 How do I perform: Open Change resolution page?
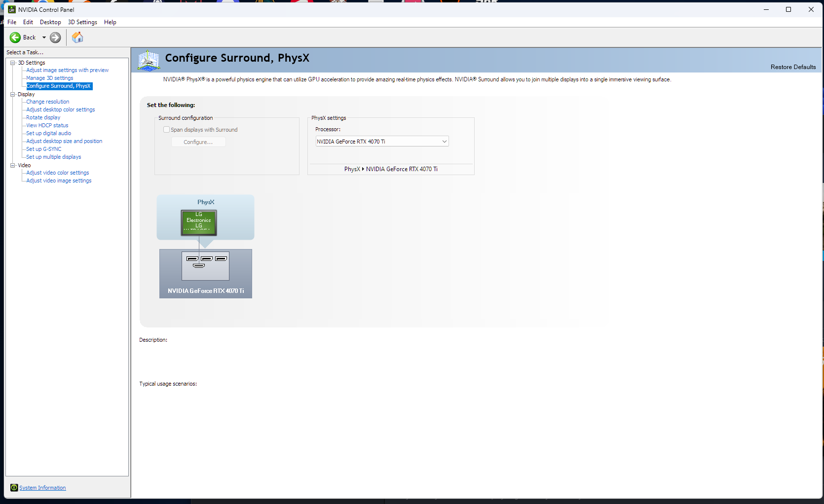tap(48, 102)
